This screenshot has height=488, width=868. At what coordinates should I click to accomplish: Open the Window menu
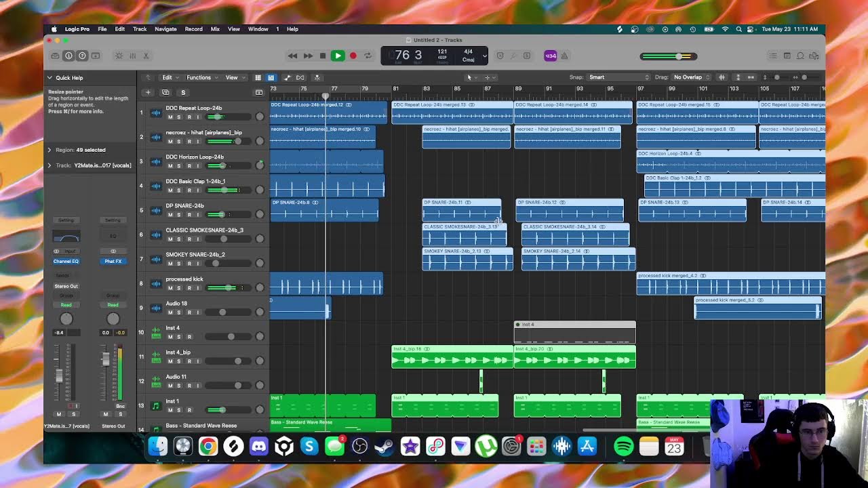[258, 29]
